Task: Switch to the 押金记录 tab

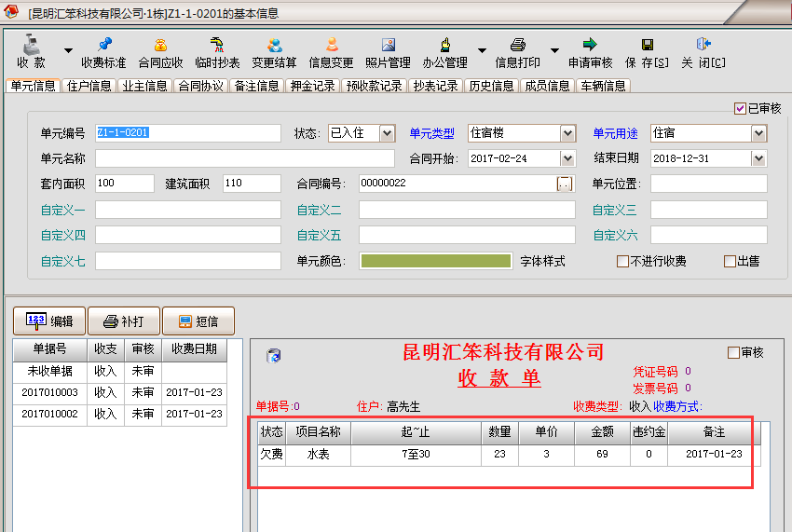Action: [x=313, y=86]
